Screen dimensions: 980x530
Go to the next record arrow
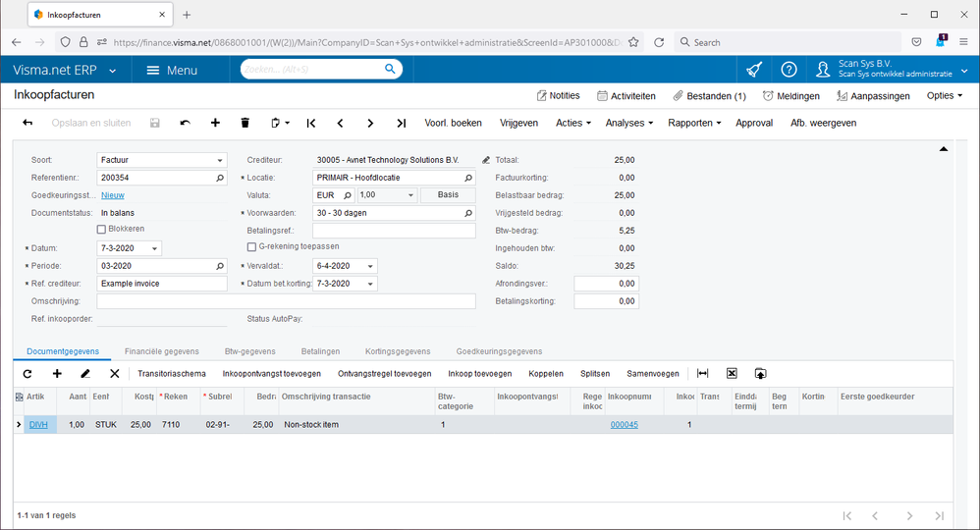pos(370,123)
